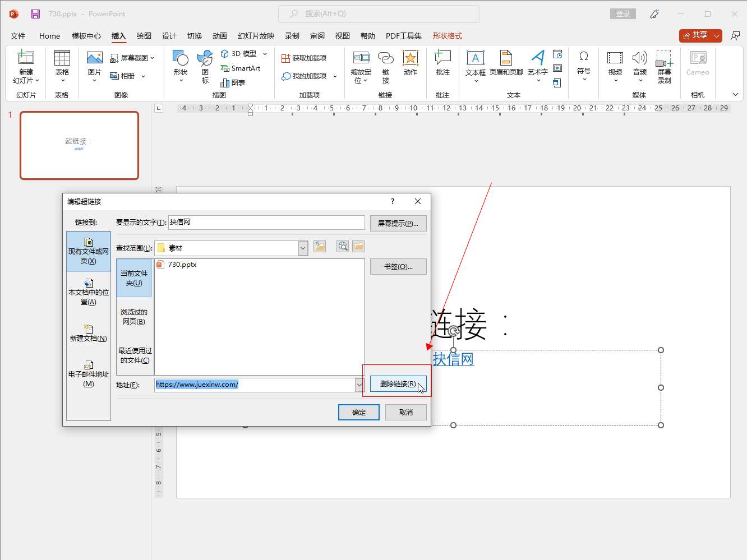
Task: Expand the 3D Models dropdown arrow
Action: (x=265, y=54)
